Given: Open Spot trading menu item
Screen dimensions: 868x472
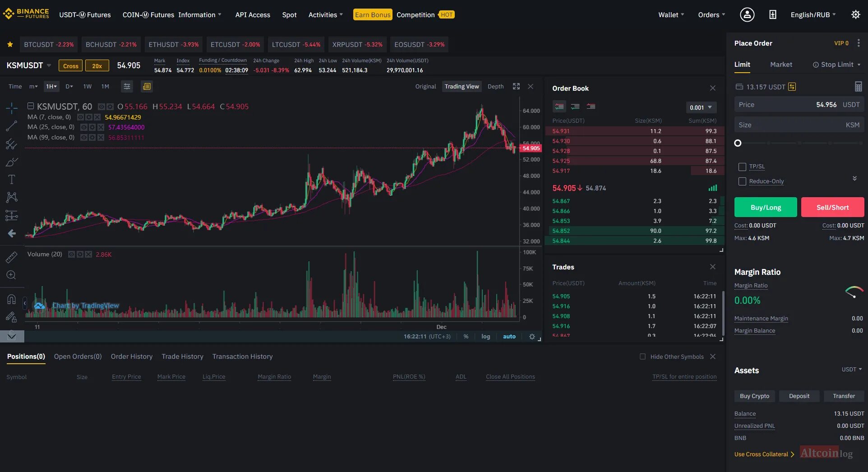Looking at the screenshot, I should coord(289,14).
